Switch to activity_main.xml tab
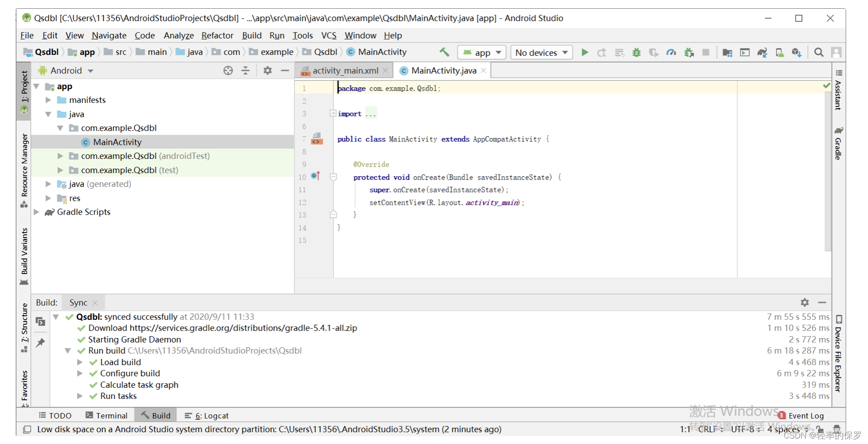This screenshot has width=868, height=444. [345, 70]
